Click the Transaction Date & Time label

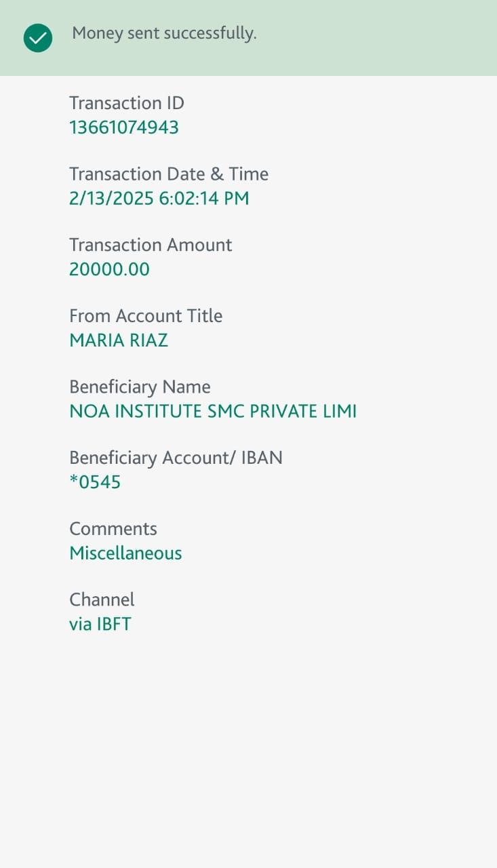pyautogui.click(x=169, y=174)
